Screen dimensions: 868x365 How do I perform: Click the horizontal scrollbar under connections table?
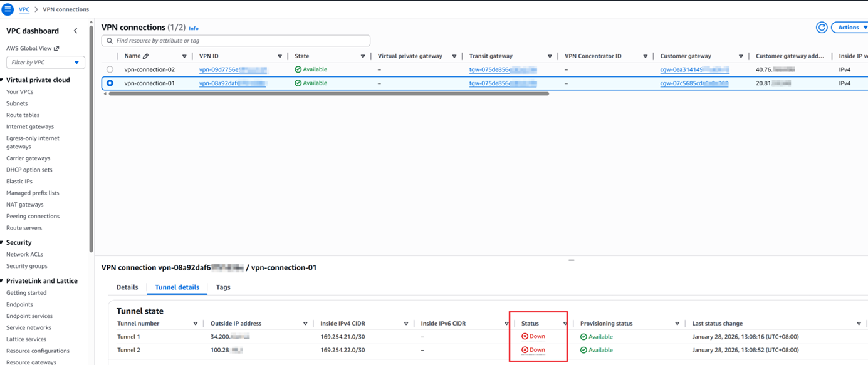(x=328, y=93)
